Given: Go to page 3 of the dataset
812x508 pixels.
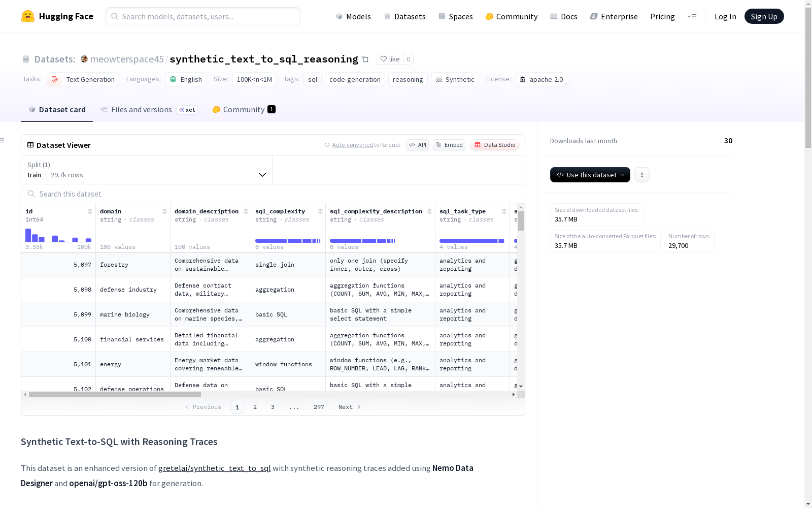Looking at the screenshot, I should [x=273, y=407].
